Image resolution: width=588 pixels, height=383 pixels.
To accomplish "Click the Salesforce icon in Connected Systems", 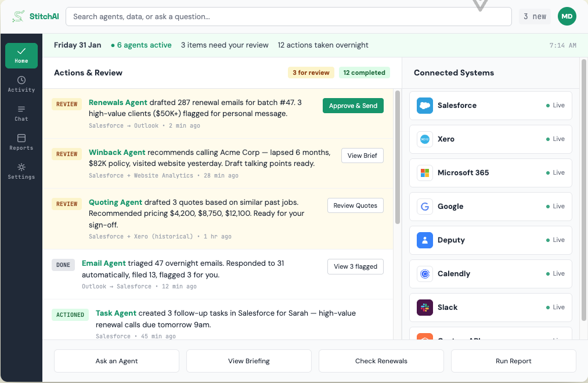I will [424, 105].
